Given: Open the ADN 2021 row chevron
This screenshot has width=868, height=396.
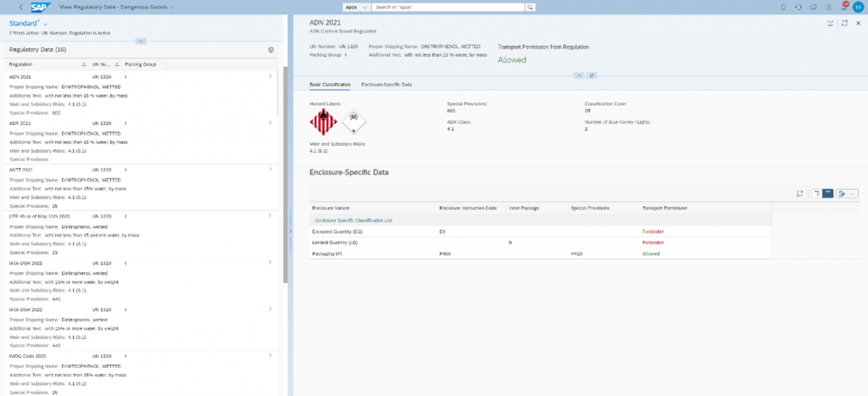Looking at the screenshot, I should [x=270, y=75].
